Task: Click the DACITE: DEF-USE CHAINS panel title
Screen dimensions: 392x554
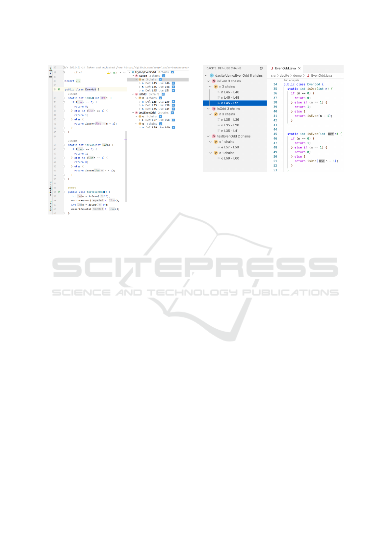Action: (224, 68)
